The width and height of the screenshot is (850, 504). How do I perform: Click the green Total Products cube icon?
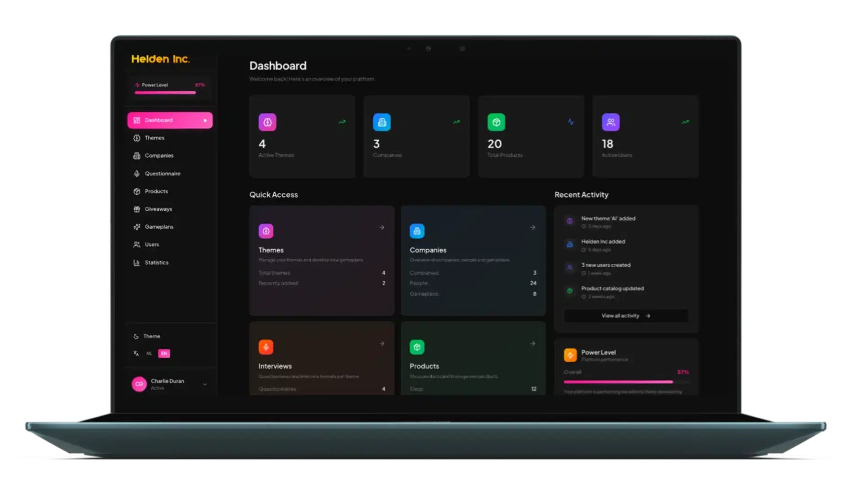click(496, 122)
